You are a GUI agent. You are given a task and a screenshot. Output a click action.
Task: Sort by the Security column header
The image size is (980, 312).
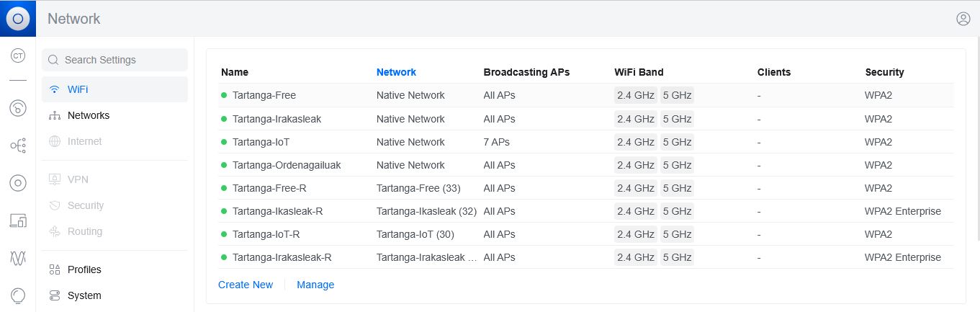click(884, 72)
